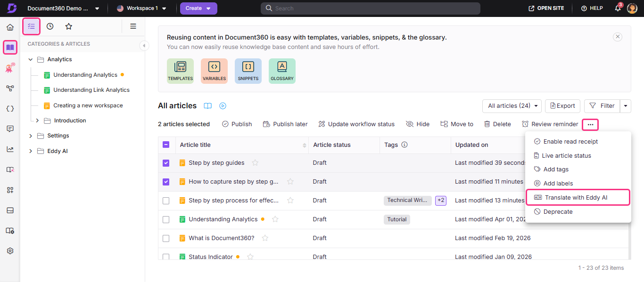644x282 pixels.
Task: Open the Snippets reuse feature
Action: point(248,71)
